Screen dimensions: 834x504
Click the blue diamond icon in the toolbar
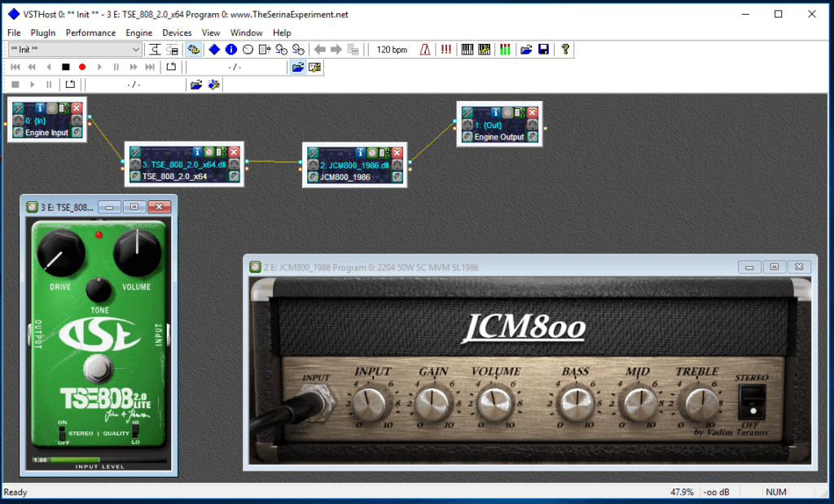coord(214,50)
